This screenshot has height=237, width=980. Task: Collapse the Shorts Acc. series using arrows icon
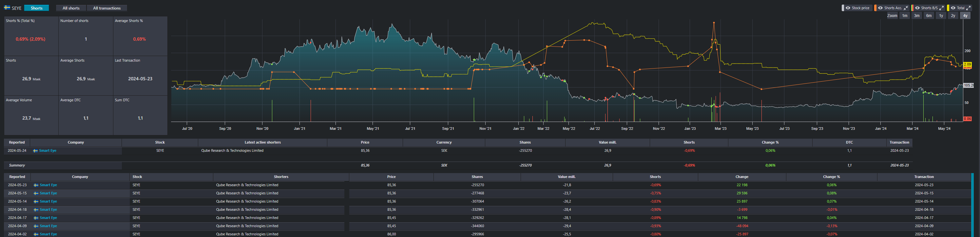tap(906, 8)
